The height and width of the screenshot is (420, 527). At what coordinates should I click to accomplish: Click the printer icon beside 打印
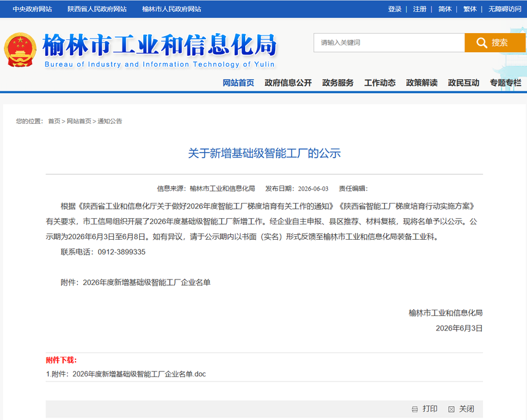click(415, 409)
